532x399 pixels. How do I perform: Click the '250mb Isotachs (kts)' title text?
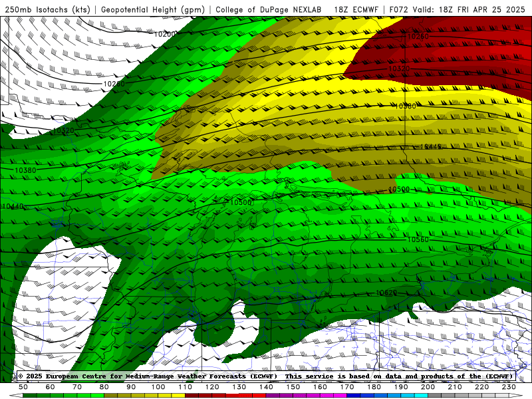tap(47, 9)
